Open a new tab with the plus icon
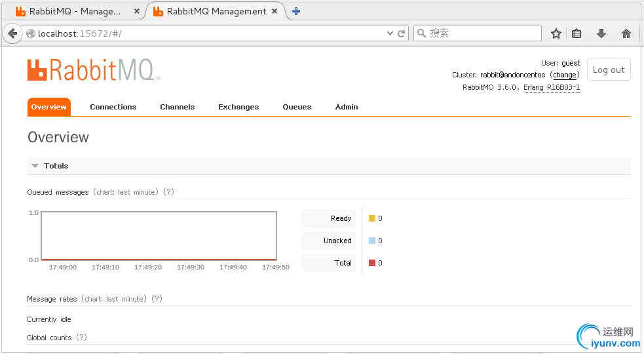This screenshot has width=644, height=354. pyautogui.click(x=295, y=12)
